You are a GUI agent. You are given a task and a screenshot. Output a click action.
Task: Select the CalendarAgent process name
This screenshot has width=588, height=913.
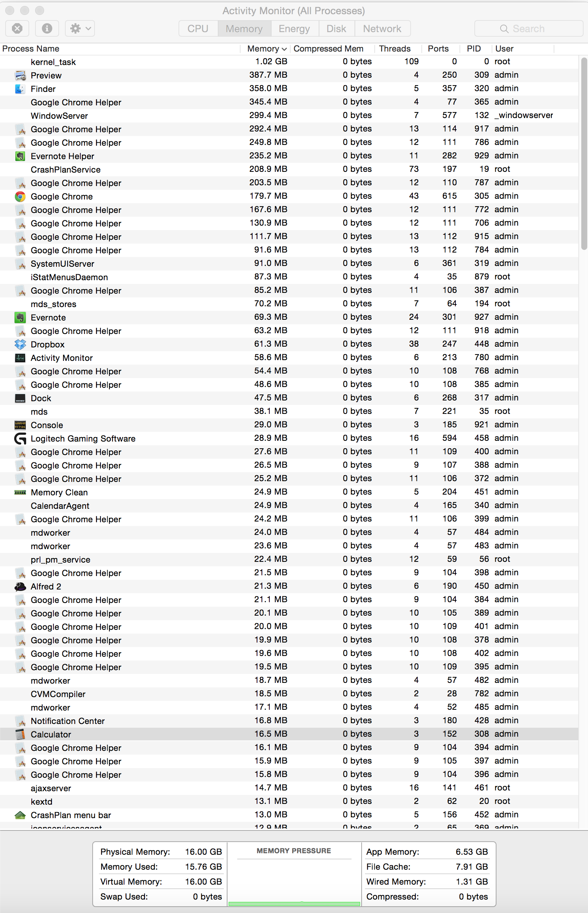60,506
